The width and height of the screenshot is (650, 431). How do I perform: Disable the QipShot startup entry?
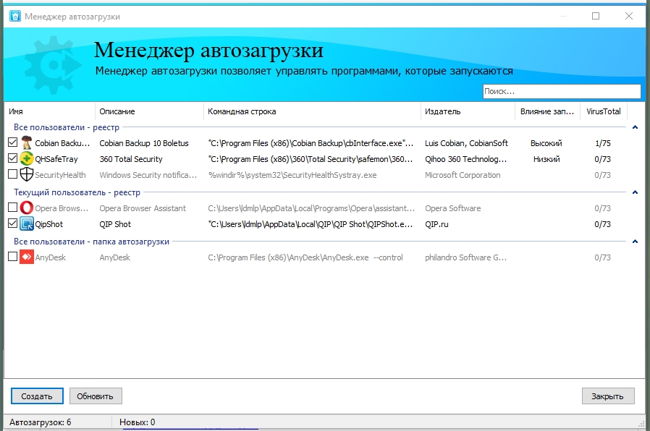13,223
